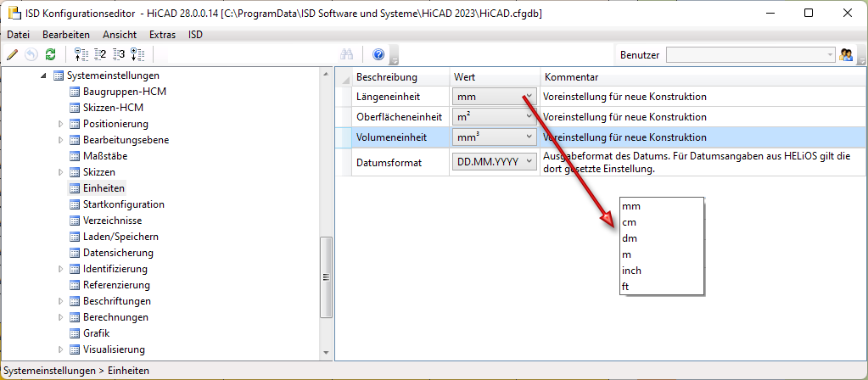Expand the Visualisierung node
The height and width of the screenshot is (380, 868).
(61, 349)
